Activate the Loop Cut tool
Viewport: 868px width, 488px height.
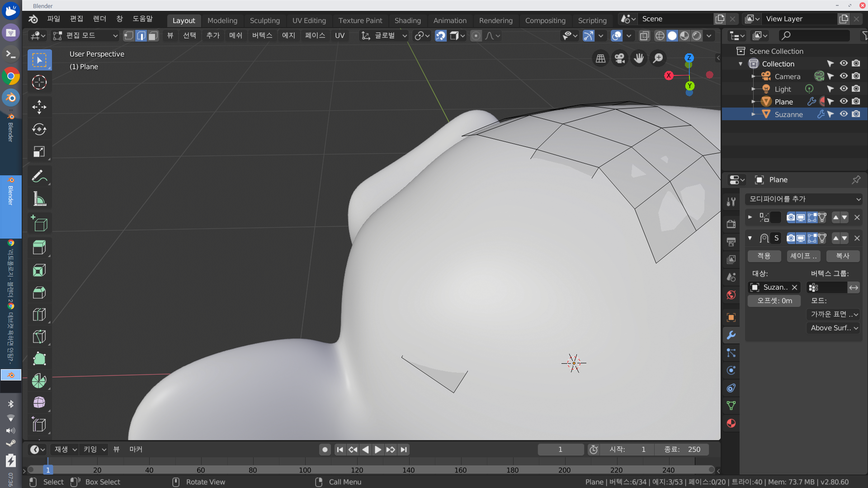(x=39, y=314)
